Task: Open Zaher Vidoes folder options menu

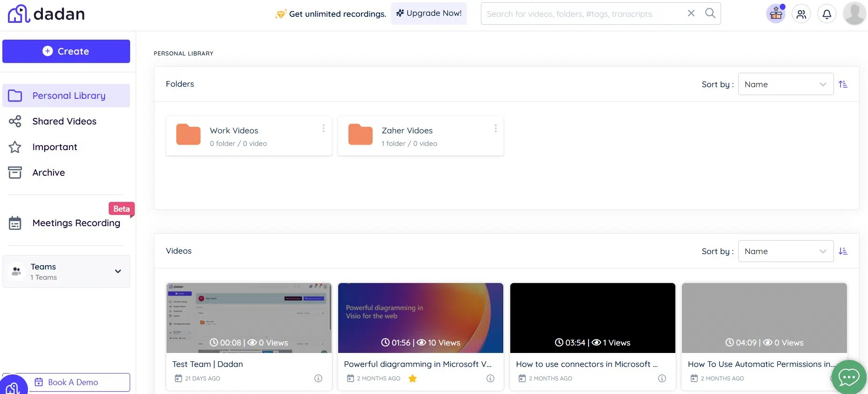Action: tap(495, 128)
